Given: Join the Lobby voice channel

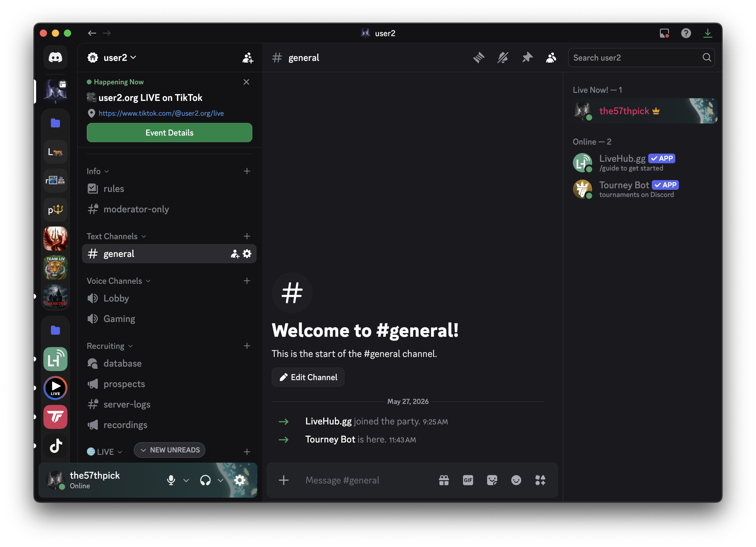Looking at the screenshot, I should click(169, 298).
